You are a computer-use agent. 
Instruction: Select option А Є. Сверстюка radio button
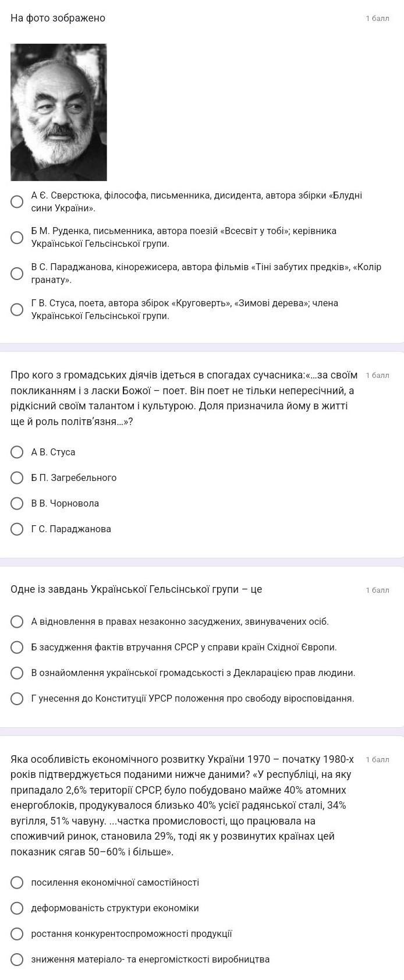[x=17, y=201]
